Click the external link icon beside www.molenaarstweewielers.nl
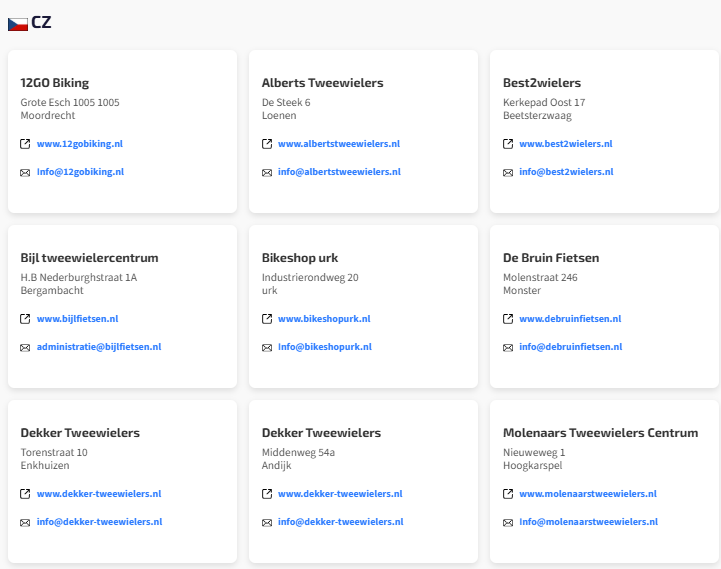Viewport: 721px width, 569px height. point(508,494)
